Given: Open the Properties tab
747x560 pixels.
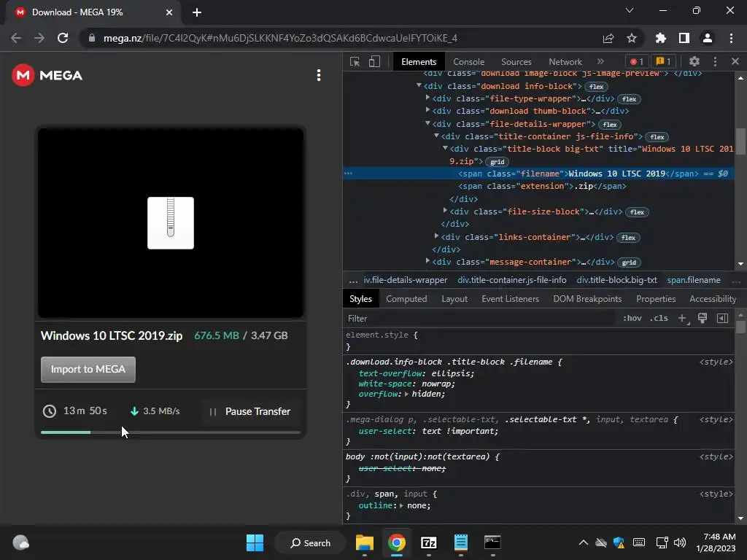Looking at the screenshot, I should click(656, 299).
